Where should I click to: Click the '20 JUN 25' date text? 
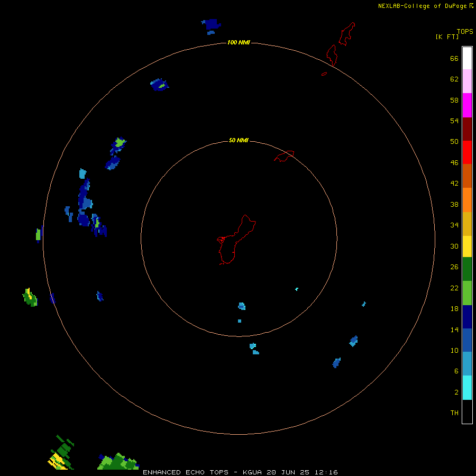coord(288,472)
